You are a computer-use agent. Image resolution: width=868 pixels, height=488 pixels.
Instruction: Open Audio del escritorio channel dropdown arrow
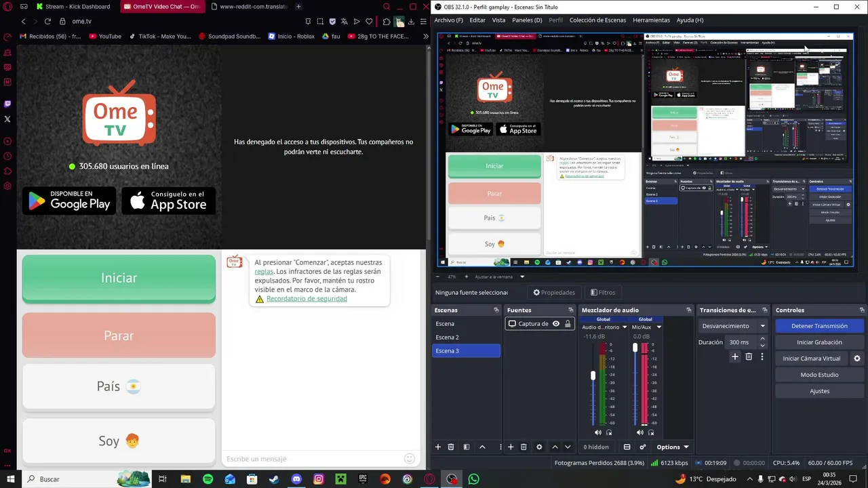(x=624, y=327)
